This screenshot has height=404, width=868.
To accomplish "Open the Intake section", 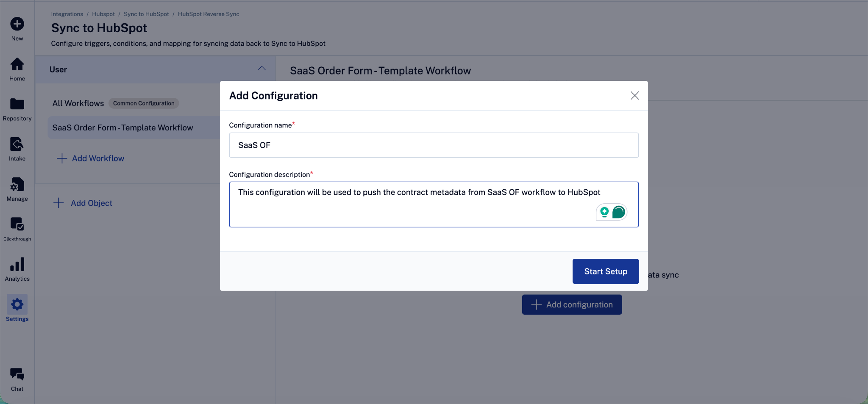I will point(17,145).
